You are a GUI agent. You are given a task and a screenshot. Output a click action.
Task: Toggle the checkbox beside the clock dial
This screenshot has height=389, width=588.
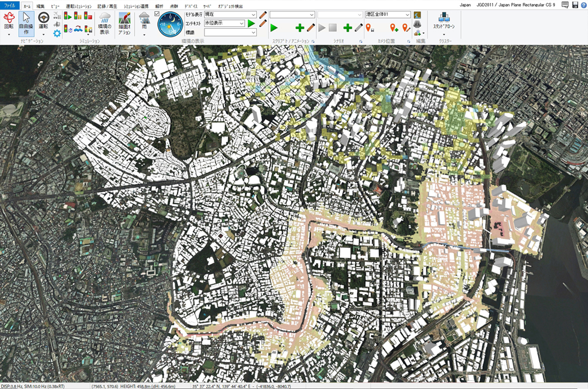(157, 14)
